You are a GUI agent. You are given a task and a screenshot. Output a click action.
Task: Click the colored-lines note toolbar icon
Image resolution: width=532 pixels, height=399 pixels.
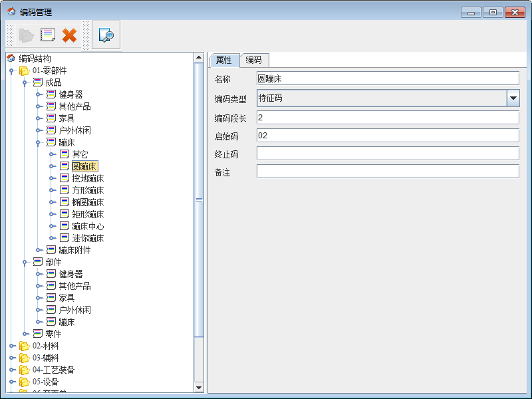pyautogui.click(x=48, y=35)
